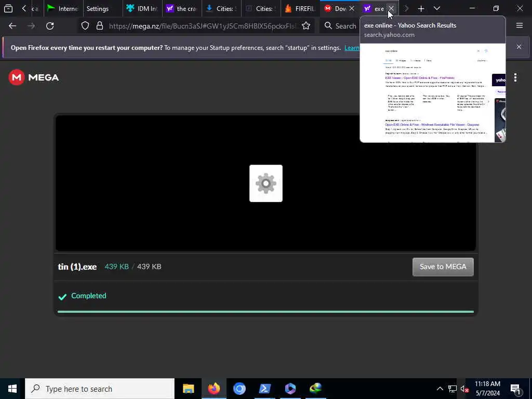
Task: Click the Firefox Search box
Action: (x=341, y=26)
